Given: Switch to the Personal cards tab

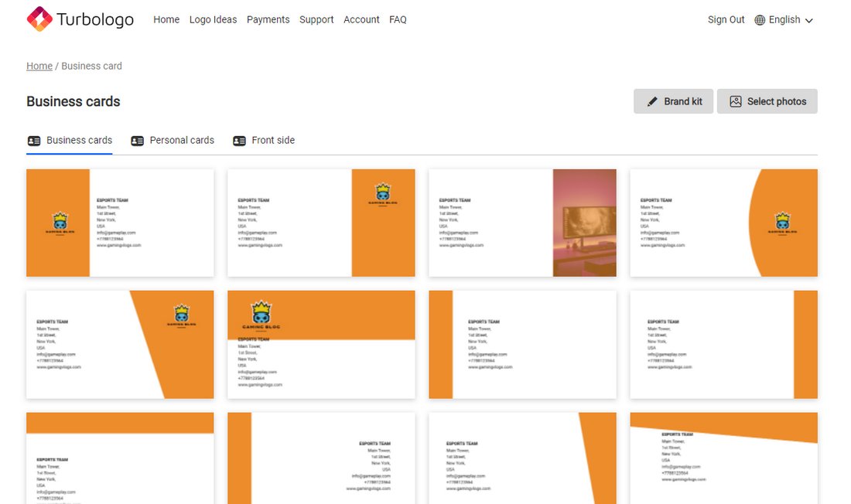Looking at the screenshot, I should click(x=173, y=141).
